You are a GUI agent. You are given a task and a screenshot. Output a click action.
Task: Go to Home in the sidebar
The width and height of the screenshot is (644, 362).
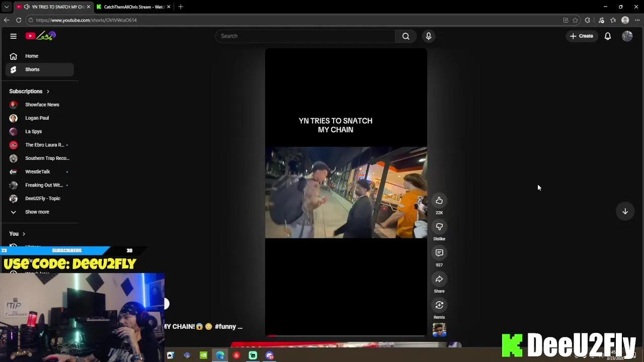pyautogui.click(x=40, y=56)
